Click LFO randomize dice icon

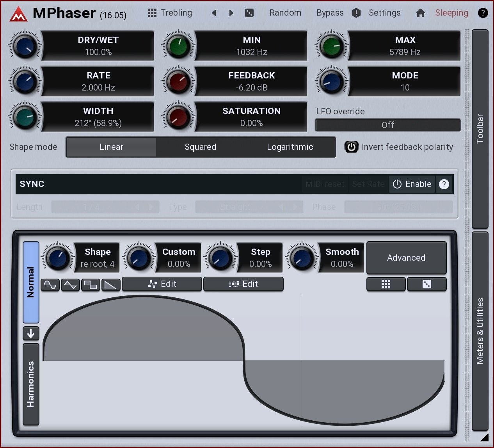tap(427, 284)
